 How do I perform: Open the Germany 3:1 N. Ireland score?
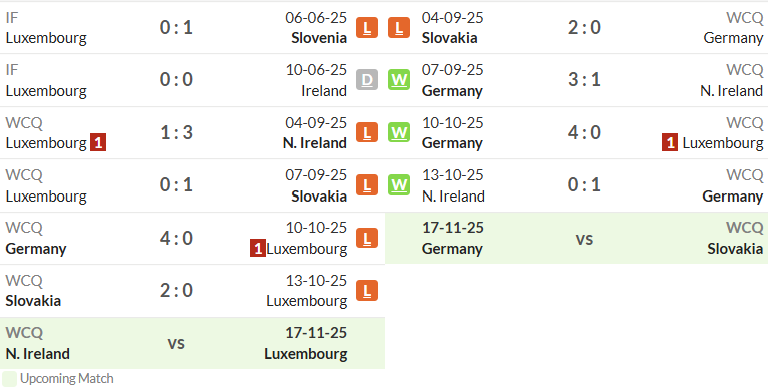tap(584, 80)
